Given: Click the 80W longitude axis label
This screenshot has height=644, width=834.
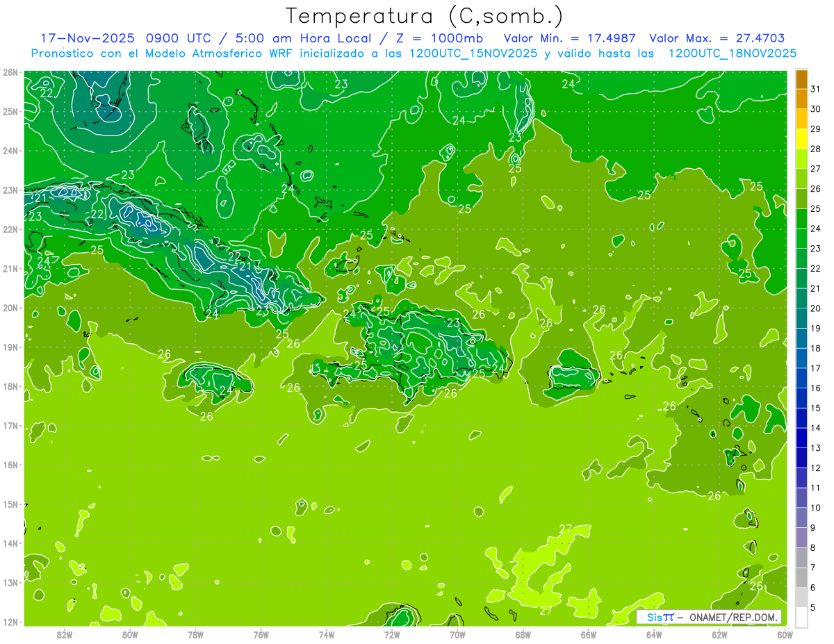Looking at the screenshot, I should tap(130, 634).
